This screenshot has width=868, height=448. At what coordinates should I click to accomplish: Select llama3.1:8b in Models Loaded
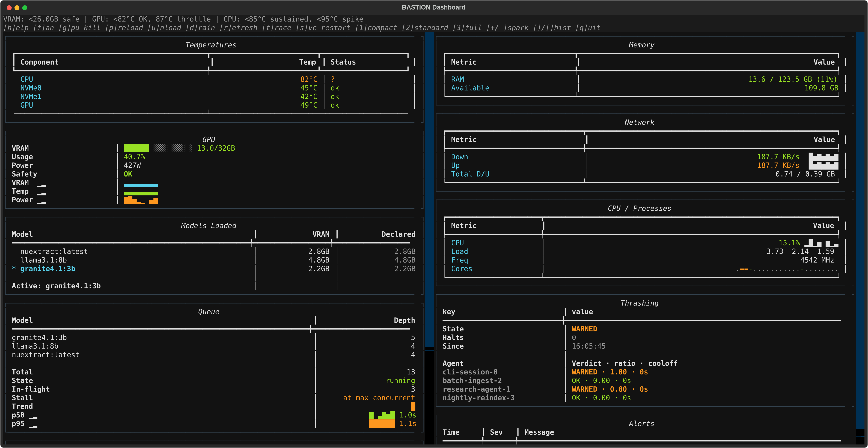point(214,260)
